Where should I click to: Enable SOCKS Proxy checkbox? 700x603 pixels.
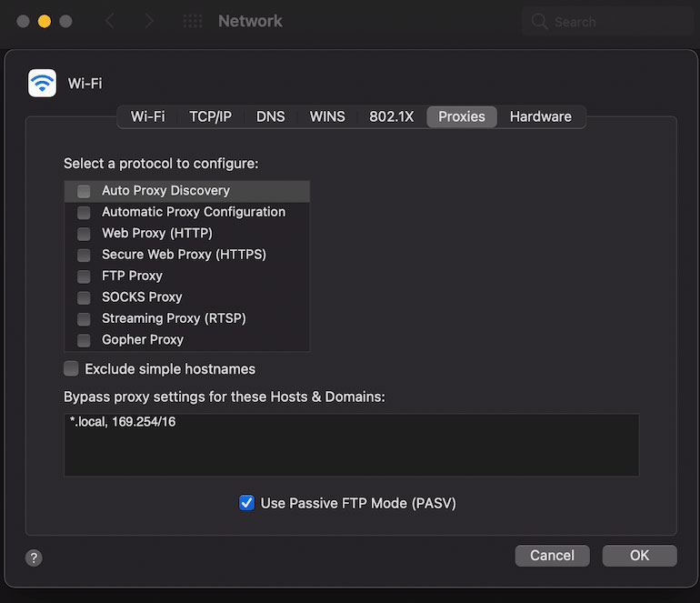pos(84,297)
